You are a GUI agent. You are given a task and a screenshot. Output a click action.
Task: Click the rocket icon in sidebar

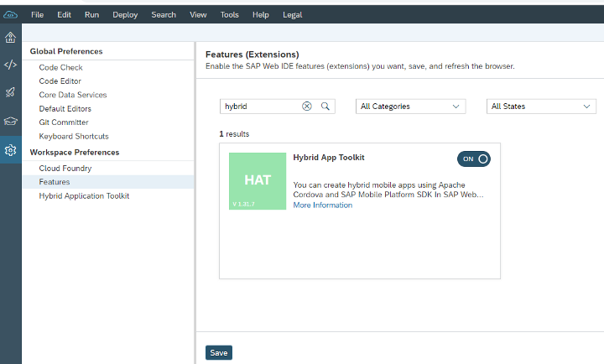(10, 93)
